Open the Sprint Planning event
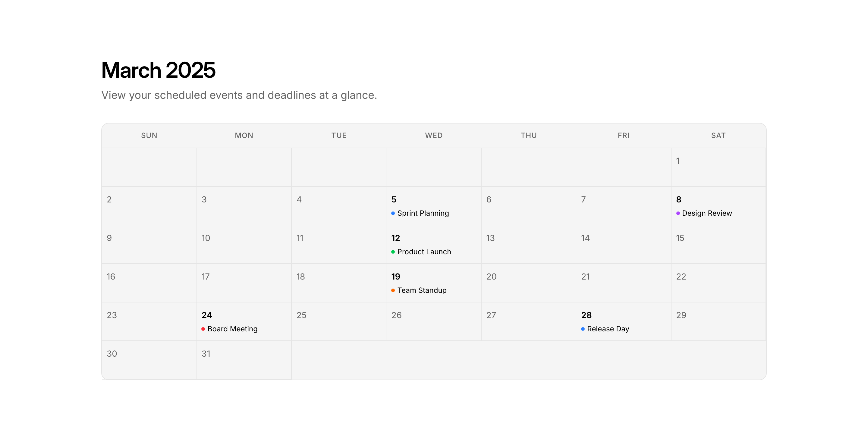The height and width of the screenshot is (438, 868). tap(423, 213)
